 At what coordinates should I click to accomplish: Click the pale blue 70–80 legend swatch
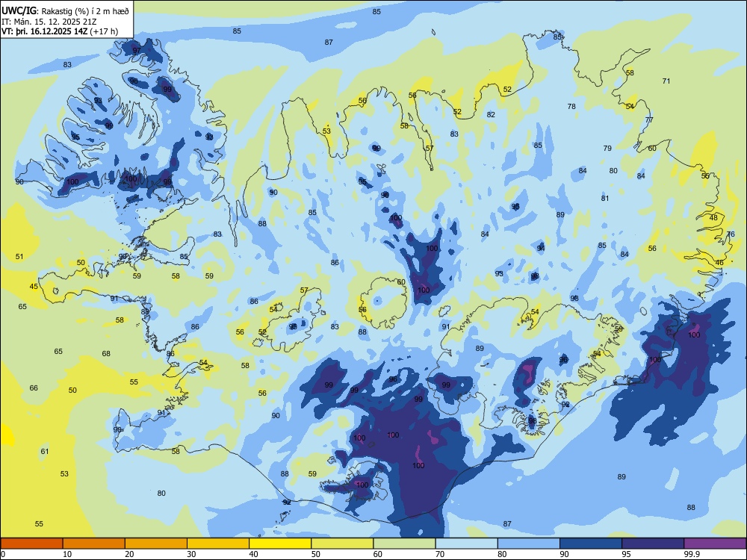point(467,544)
